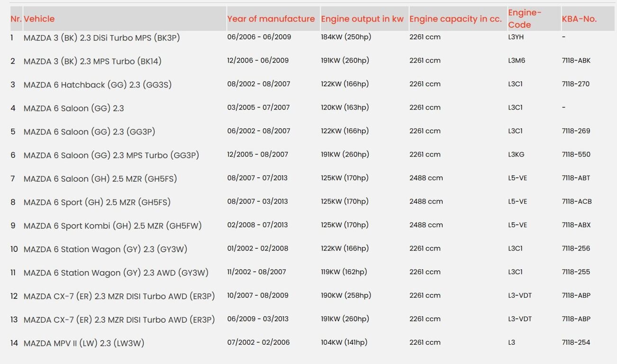This screenshot has height=364, width=617.
Task: Click the KBA-No. column header
Action: click(x=579, y=19)
